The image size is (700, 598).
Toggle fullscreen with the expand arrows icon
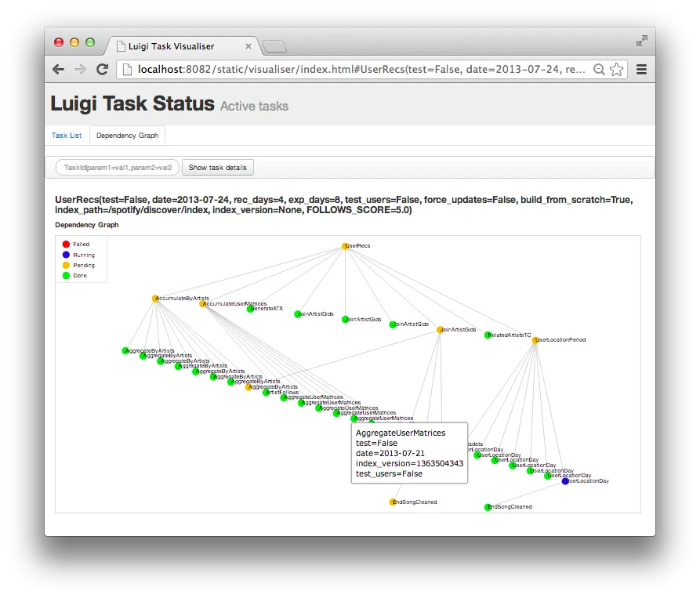[641, 41]
